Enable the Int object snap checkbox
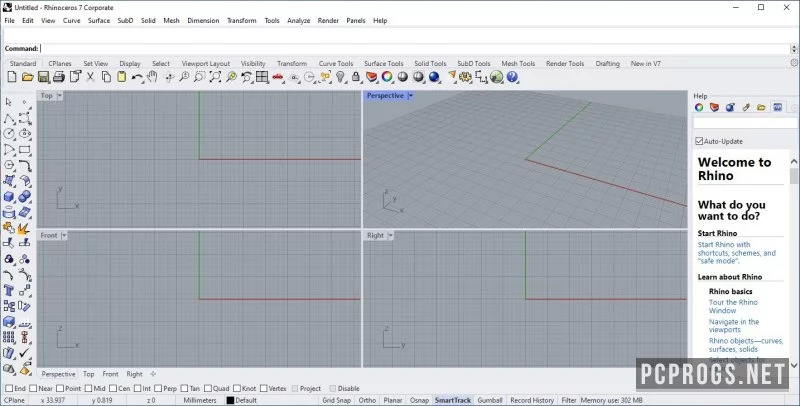 (137, 389)
